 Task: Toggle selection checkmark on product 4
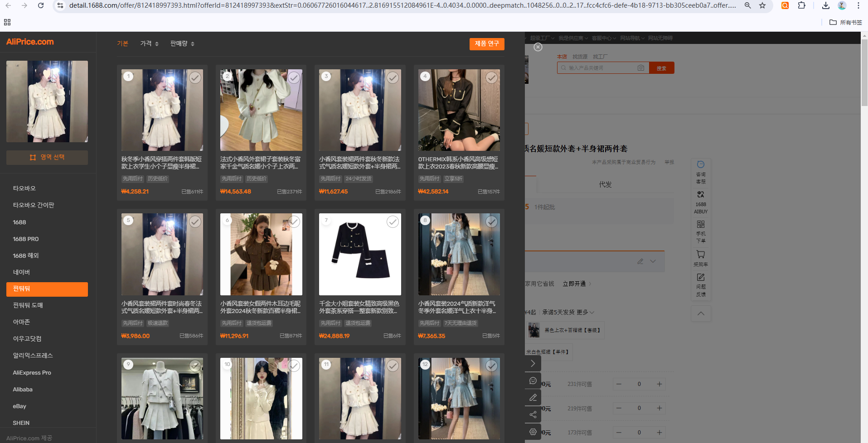[491, 77]
